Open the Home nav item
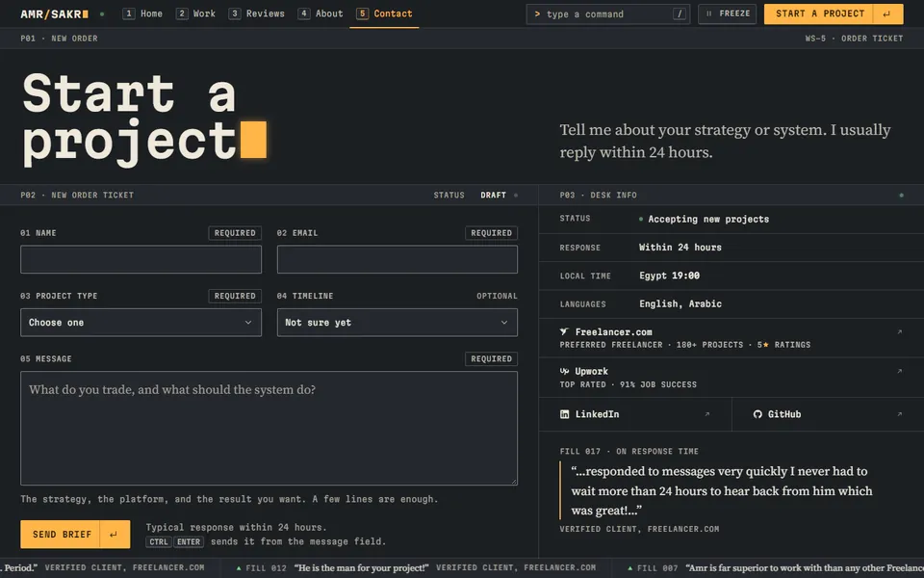The height and width of the screenshot is (578, 924). [142, 13]
